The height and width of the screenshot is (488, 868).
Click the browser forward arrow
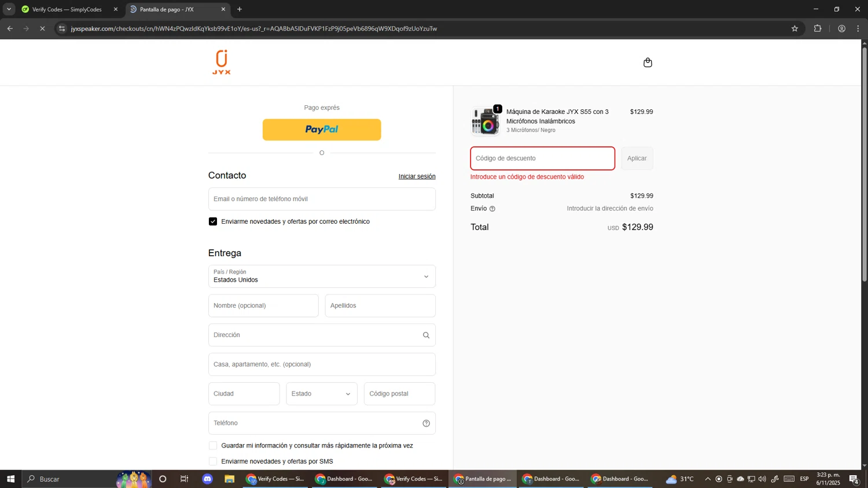(26, 28)
